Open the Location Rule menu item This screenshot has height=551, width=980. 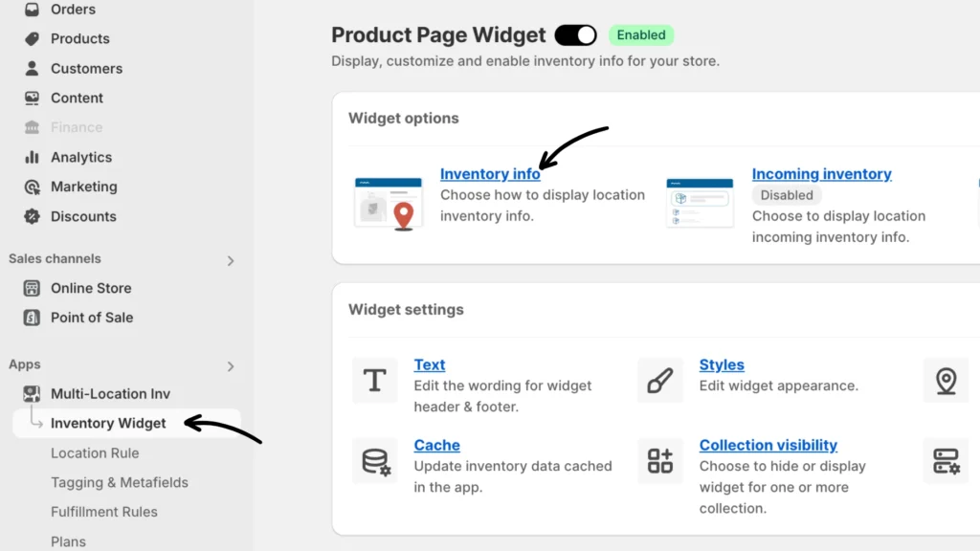[x=95, y=453]
